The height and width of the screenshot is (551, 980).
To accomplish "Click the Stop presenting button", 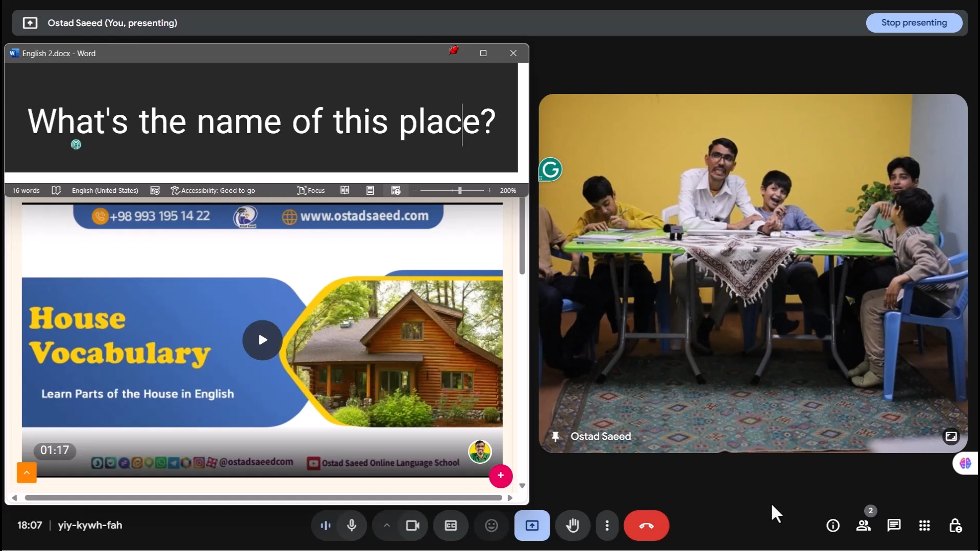I will click(x=914, y=23).
